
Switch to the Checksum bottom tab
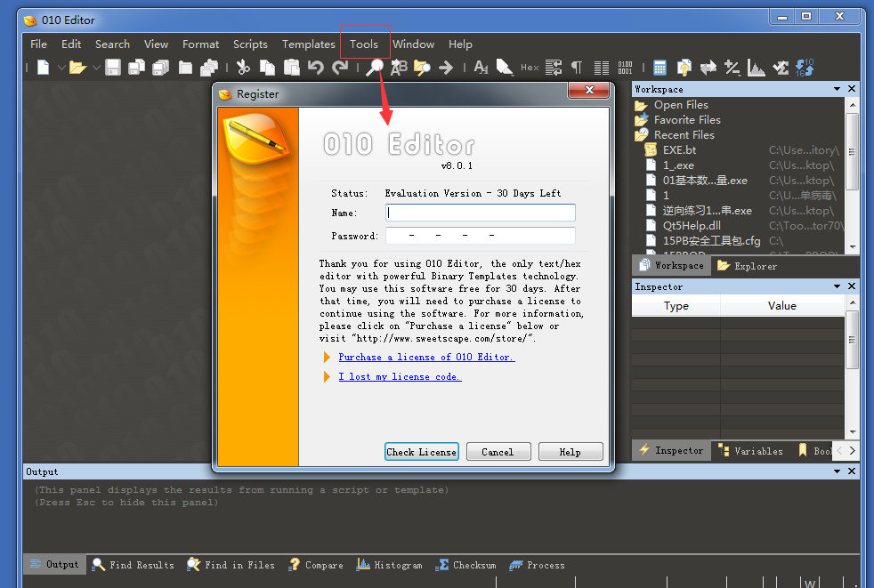coord(466,565)
